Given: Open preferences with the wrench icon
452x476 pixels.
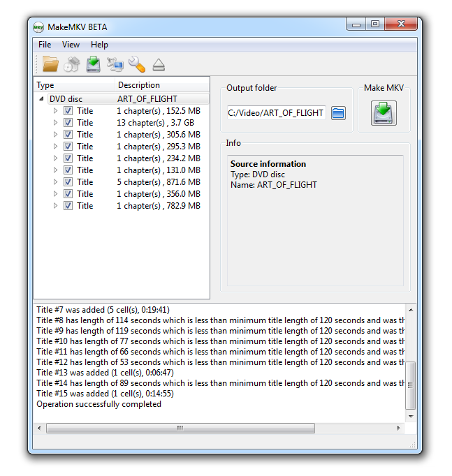Looking at the screenshot, I should [137, 64].
